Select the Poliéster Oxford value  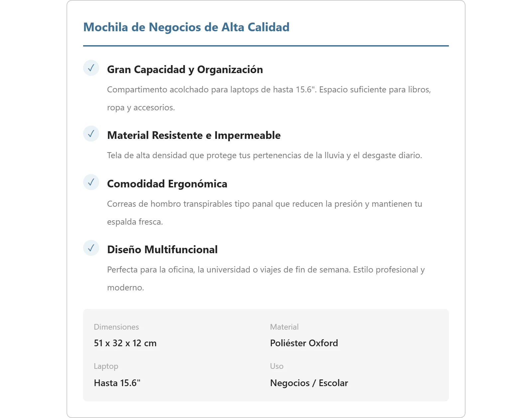click(304, 343)
